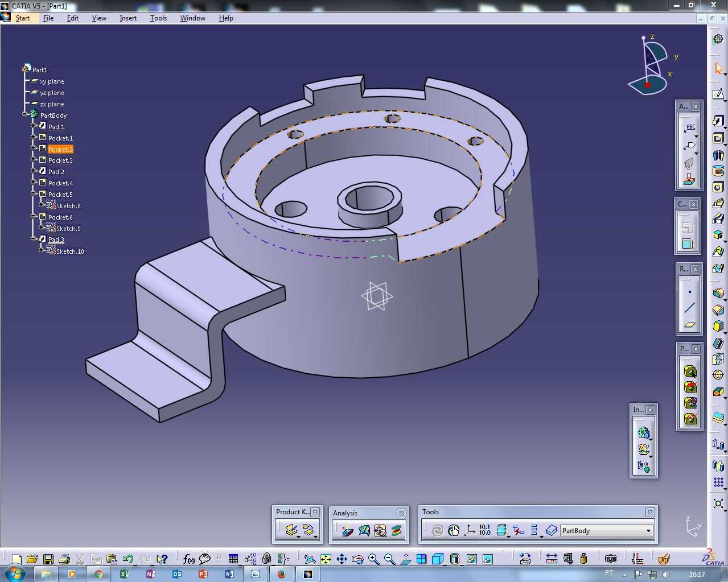This screenshot has width=728, height=582.
Task: Open the PartBody combo box in Tools
Action: 606,531
